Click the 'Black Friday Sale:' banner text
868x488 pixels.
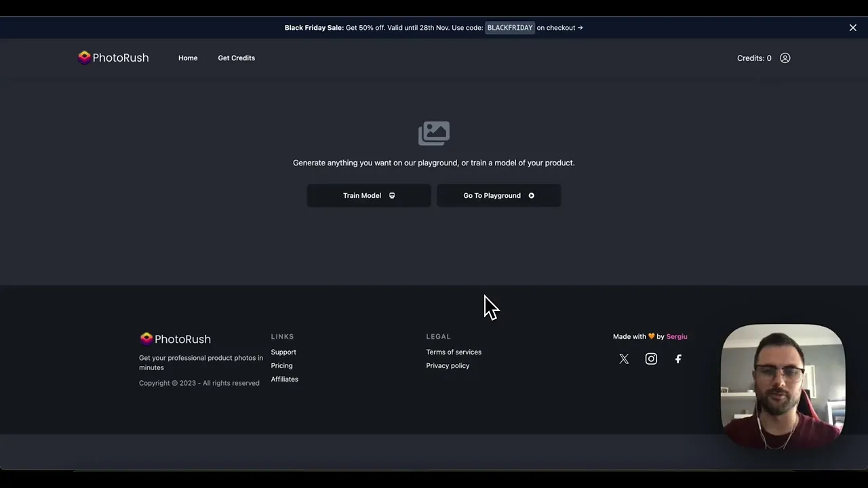click(314, 28)
